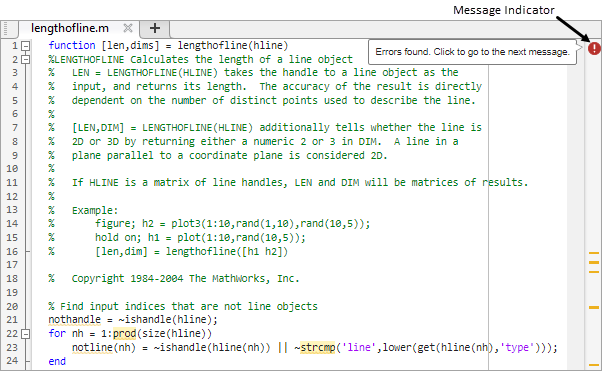The image size is (602, 371).
Task: Click the comment 'Find input indices that are not line objects'
Action: pos(183,306)
